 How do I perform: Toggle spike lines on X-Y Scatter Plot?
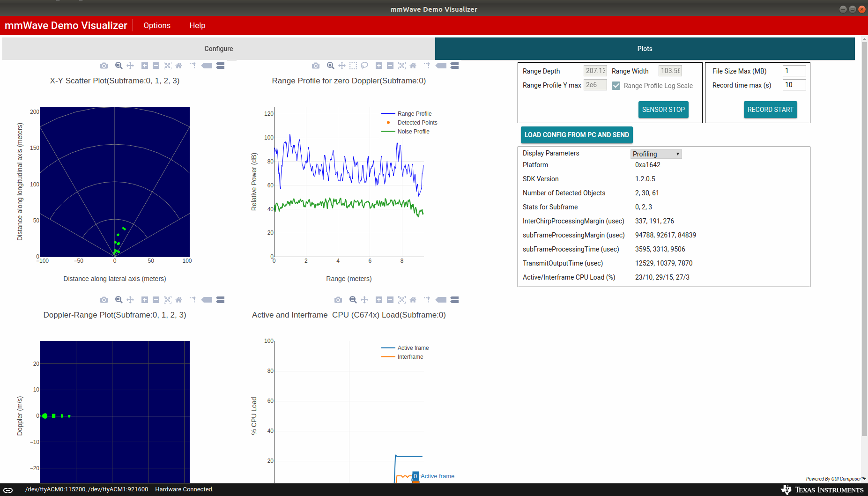pyautogui.click(x=193, y=66)
